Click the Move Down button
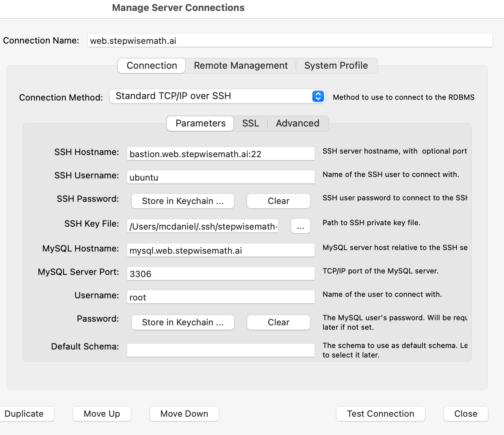Image resolution: width=504 pixels, height=435 pixels. (184, 414)
